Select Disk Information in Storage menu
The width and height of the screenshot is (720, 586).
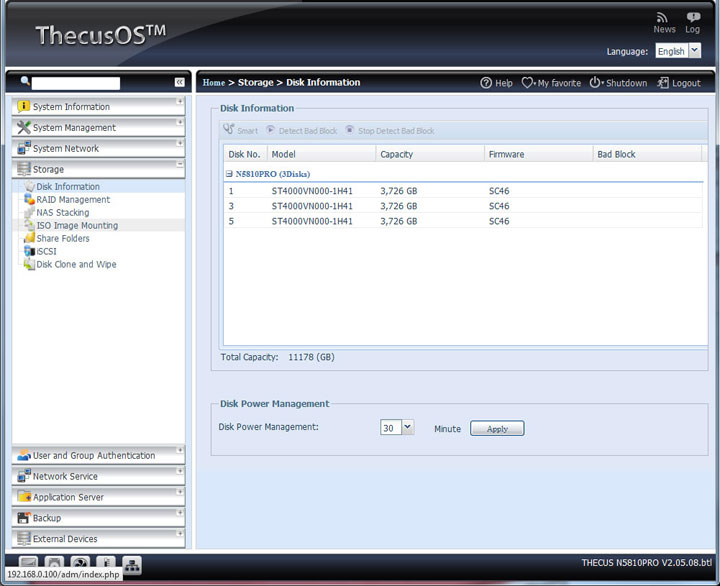coord(68,186)
